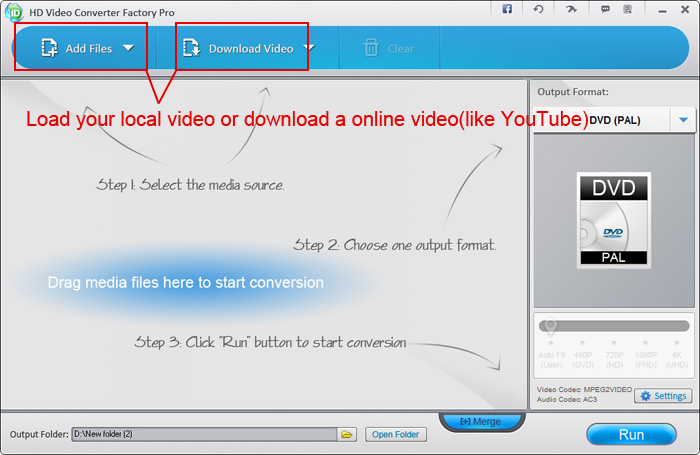Expand the Download Video dropdown arrow
The height and width of the screenshot is (455, 700).
[x=309, y=48]
